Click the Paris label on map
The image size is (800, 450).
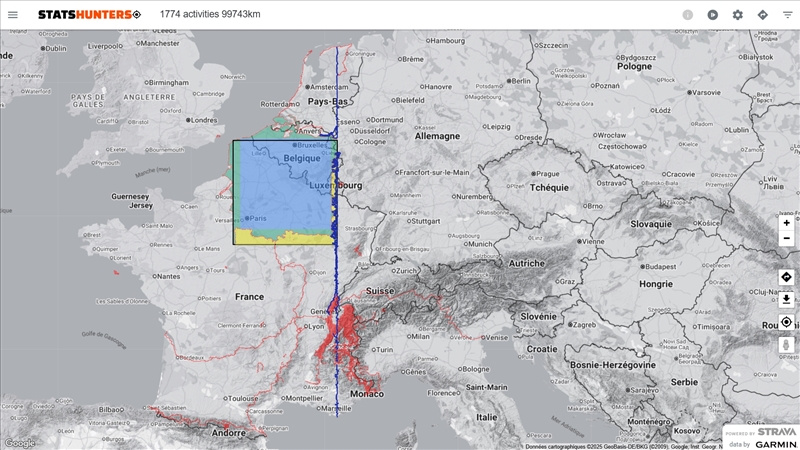(258, 218)
